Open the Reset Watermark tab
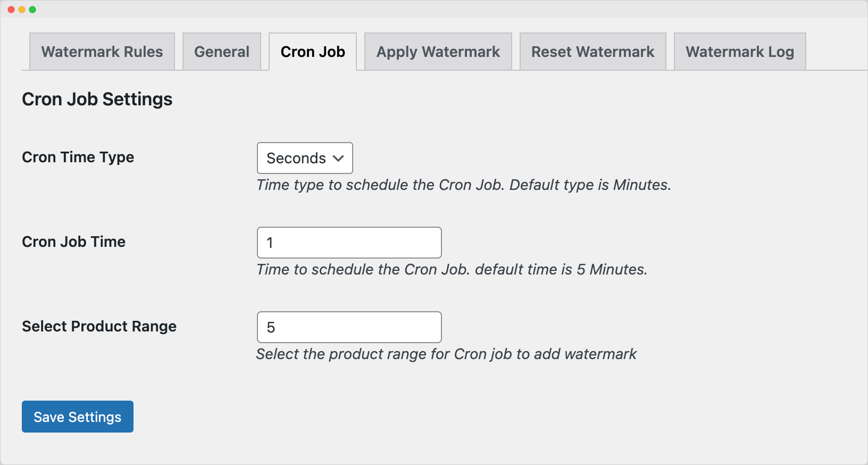Screen dimensions: 868x465 593,52
